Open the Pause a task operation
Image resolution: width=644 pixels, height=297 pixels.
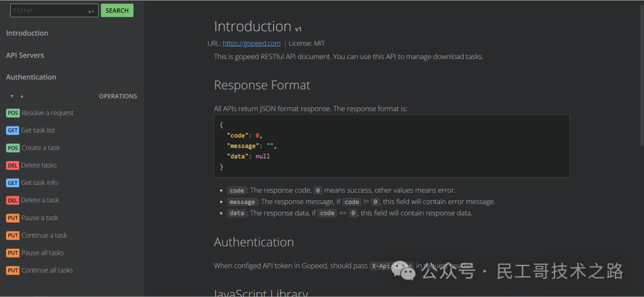40,218
